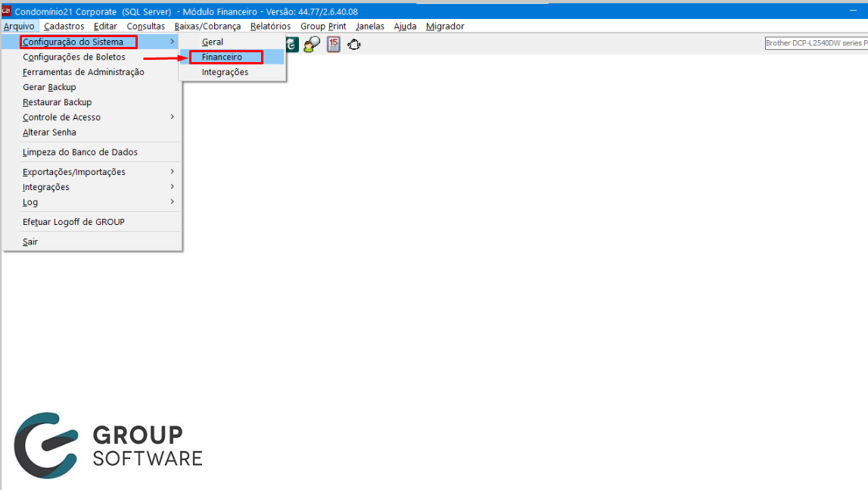Image resolution: width=868 pixels, height=490 pixels.
Task: Open the Baixas/Cobrança menu
Action: [x=207, y=26]
